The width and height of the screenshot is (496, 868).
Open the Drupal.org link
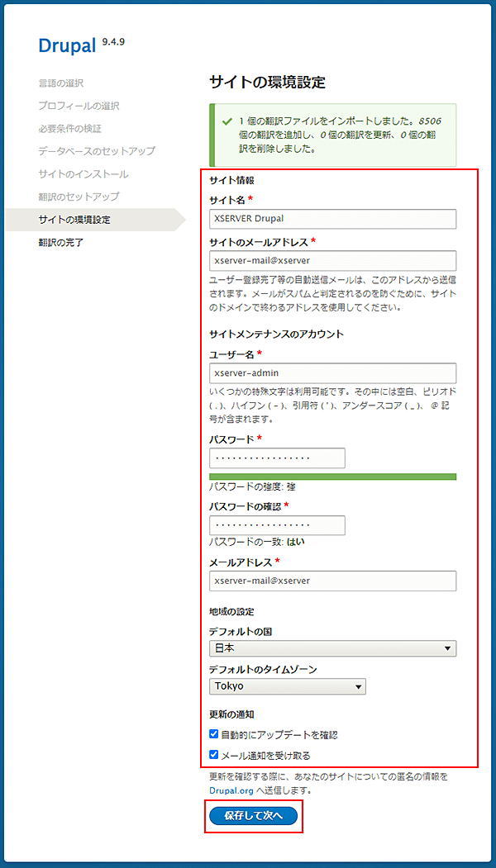click(231, 791)
